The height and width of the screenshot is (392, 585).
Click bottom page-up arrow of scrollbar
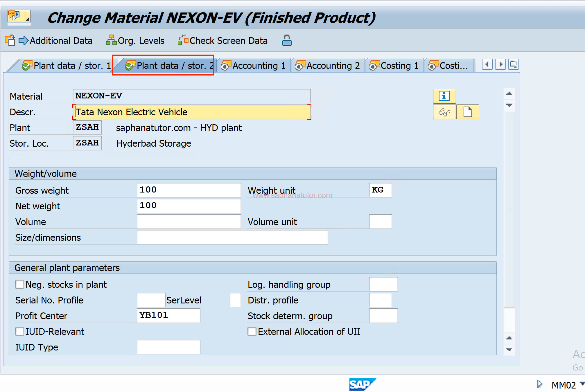click(x=509, y=338)
